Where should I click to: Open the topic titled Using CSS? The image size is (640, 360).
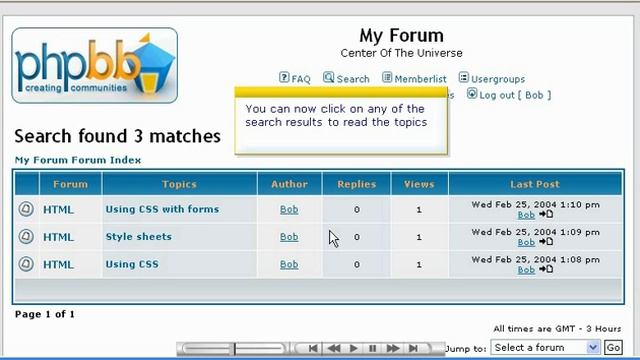click(132, 264)
